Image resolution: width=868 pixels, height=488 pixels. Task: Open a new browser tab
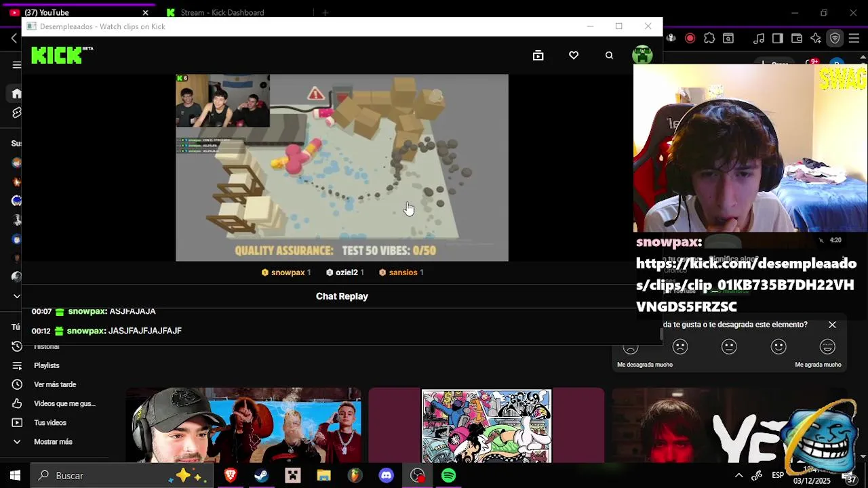tap(325, 12)
